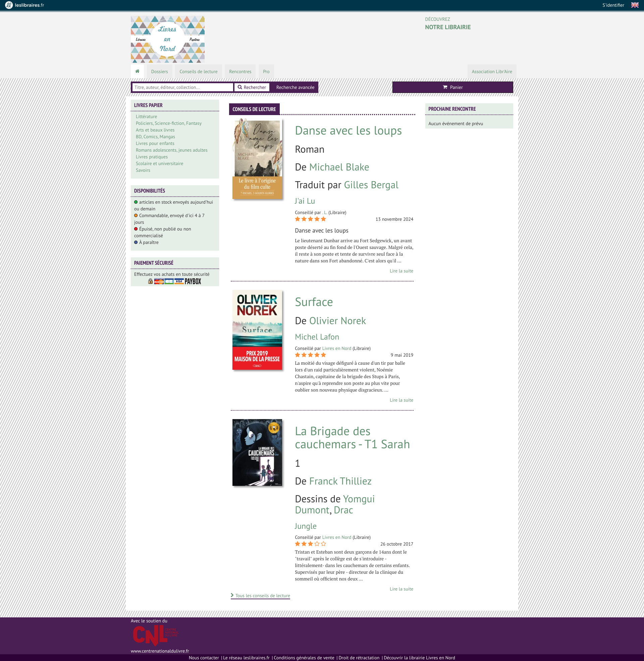Open the Rencontres tab
This screenshot has height=661, width=644.
coord(240,71)
